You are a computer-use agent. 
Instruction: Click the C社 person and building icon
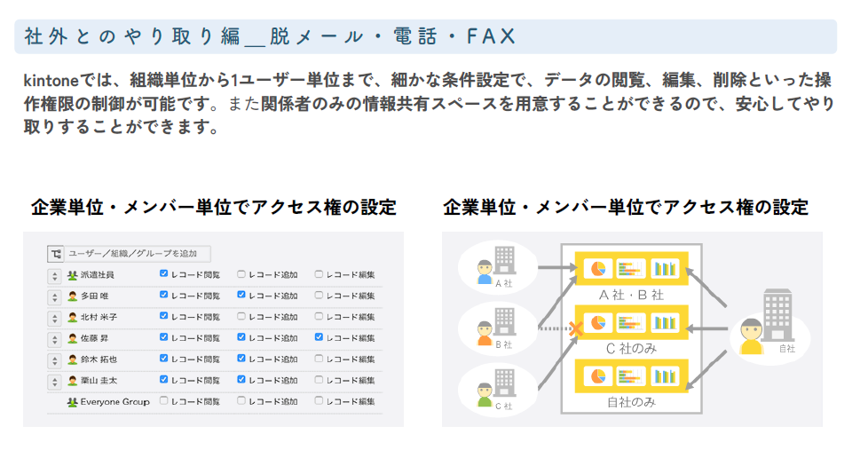[x=496, y=389]
